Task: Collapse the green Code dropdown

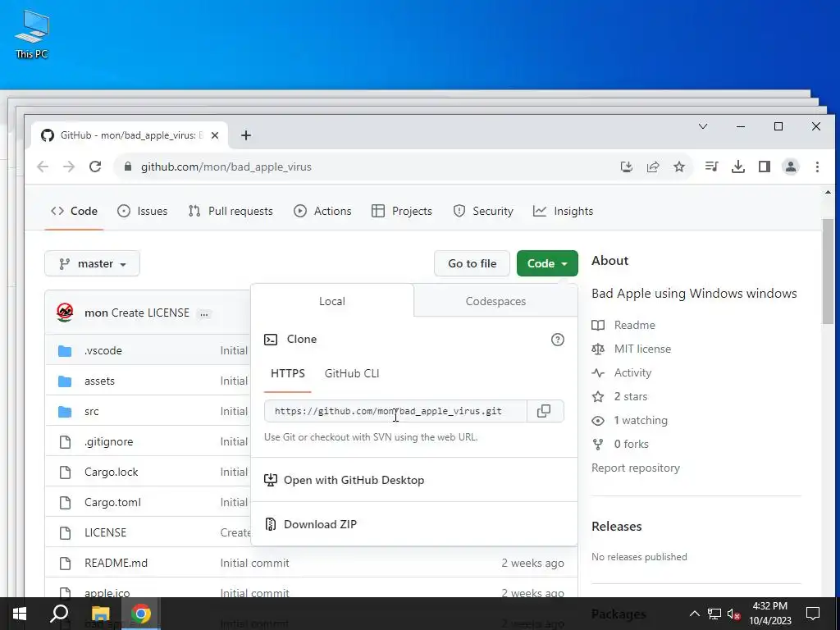Action: pos(547,263)
